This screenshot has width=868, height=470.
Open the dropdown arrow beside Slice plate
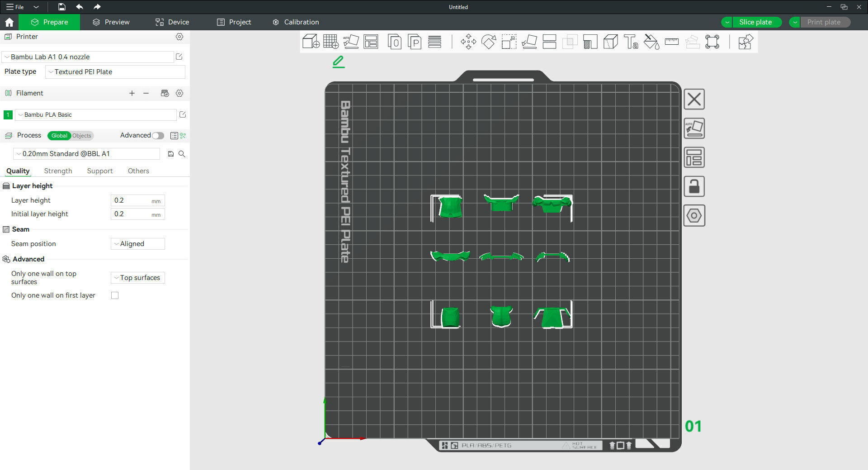(x=727, y=22)
